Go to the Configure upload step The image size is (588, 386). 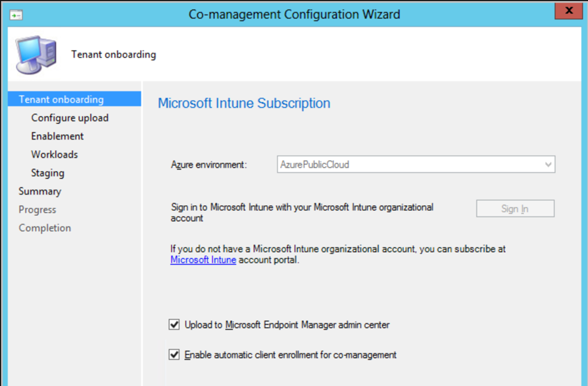(x=69, y=118)
